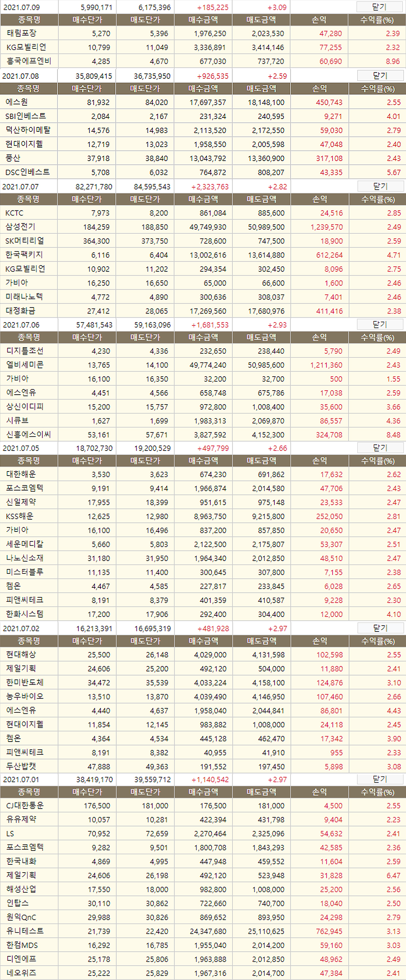Click stock name SBI인베스트
406x980 pixels.
[26, 116]
